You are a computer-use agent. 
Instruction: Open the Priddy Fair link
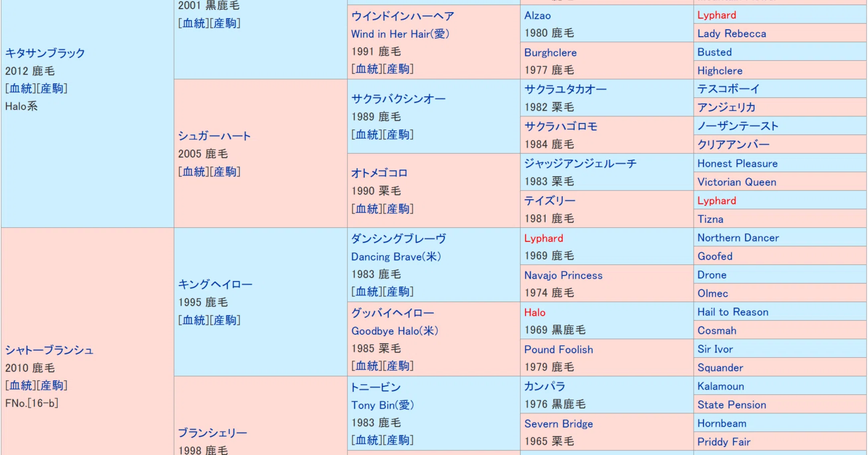pos(724,442)
